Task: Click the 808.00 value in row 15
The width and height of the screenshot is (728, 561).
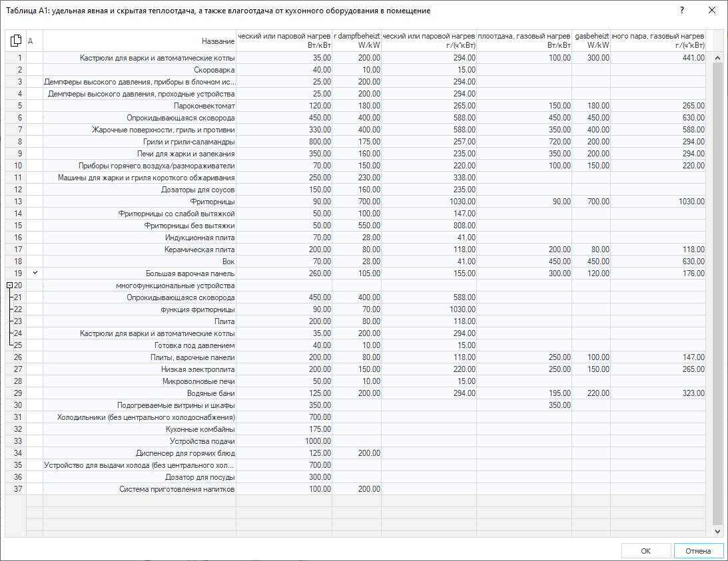Action: click(x=429, y=226)
